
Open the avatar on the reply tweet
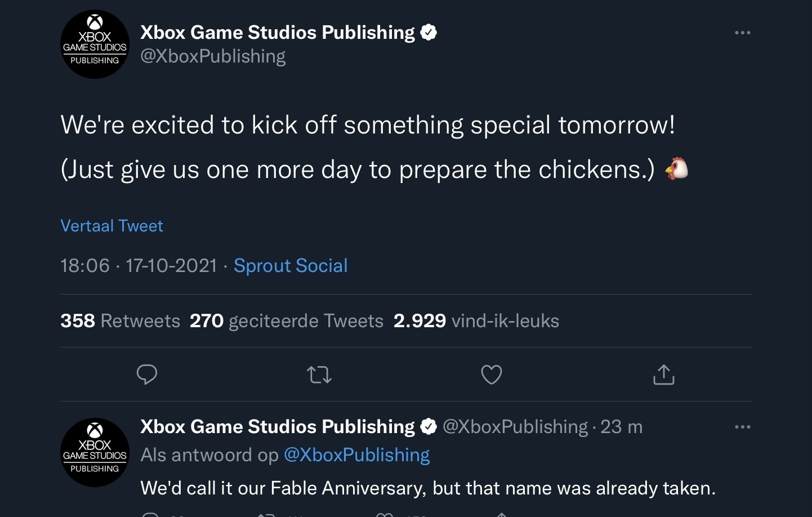pyautogui.click(x=95, y=452)
